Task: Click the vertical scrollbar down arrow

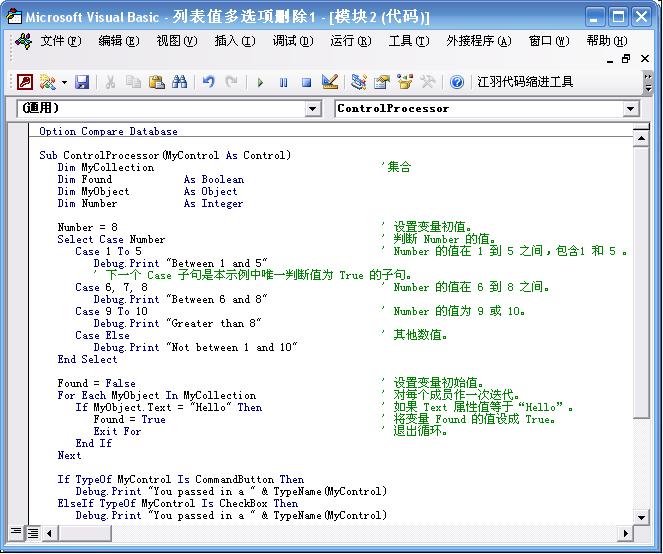Action: (x=641, y=517)
